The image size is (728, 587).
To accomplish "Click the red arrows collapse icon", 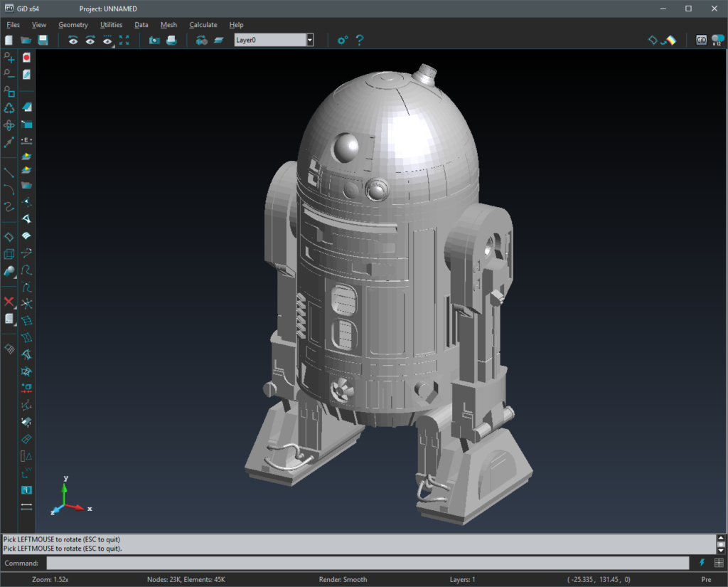I will pos(26,388).
